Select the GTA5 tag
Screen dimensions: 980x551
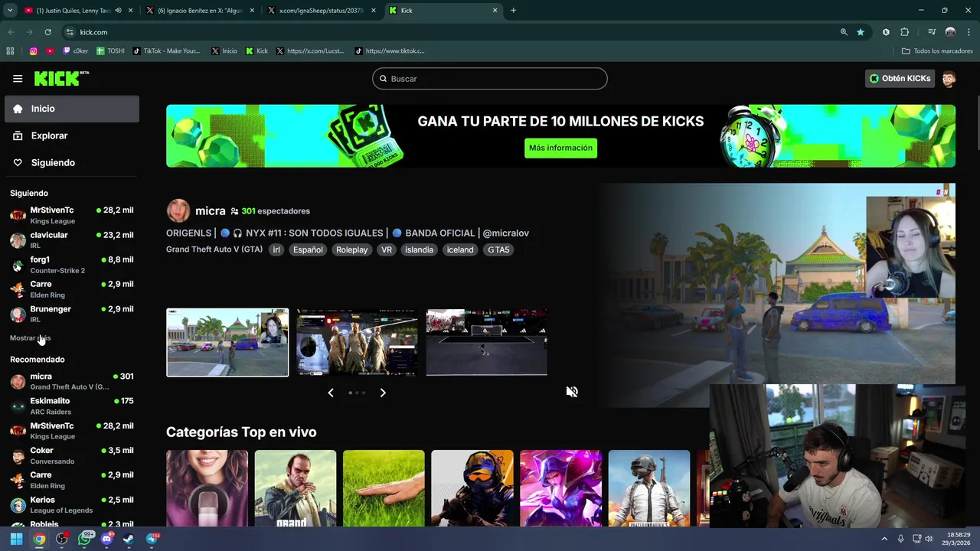(x=498, y=249)
